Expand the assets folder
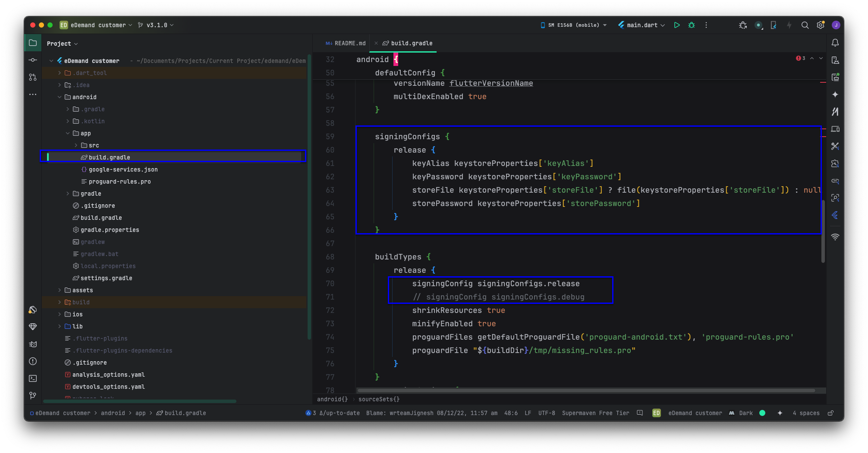 click(60, 290)
